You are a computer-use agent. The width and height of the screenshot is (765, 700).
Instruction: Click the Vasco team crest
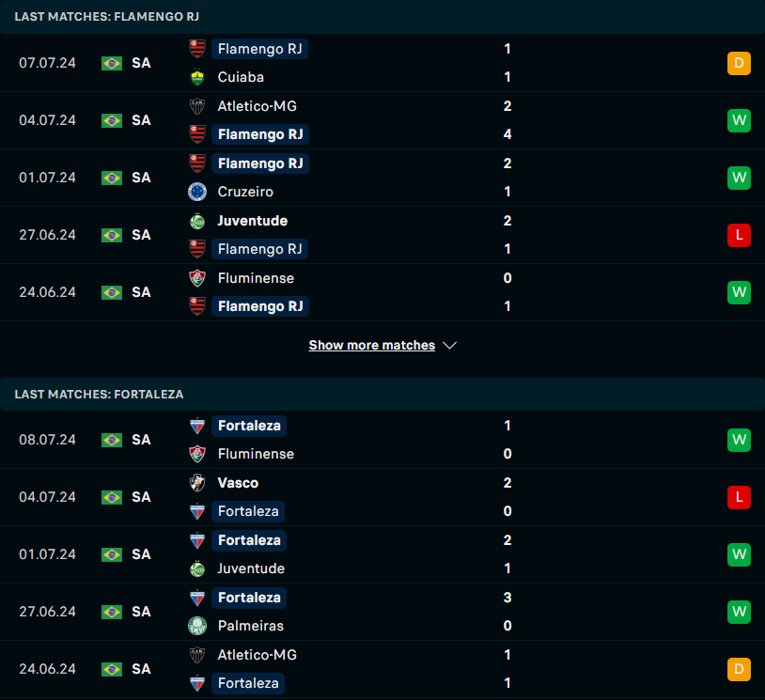(x=197, y=483)
